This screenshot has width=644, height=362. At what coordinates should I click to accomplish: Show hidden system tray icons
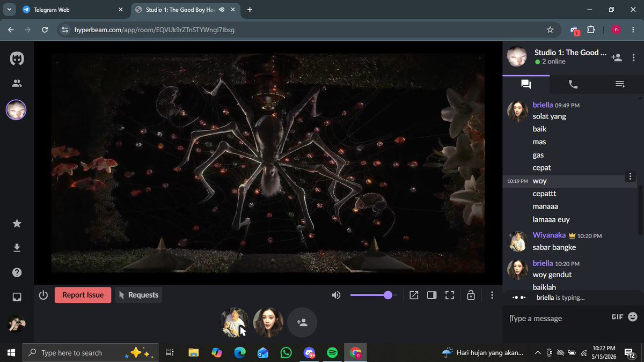[538, 352]
